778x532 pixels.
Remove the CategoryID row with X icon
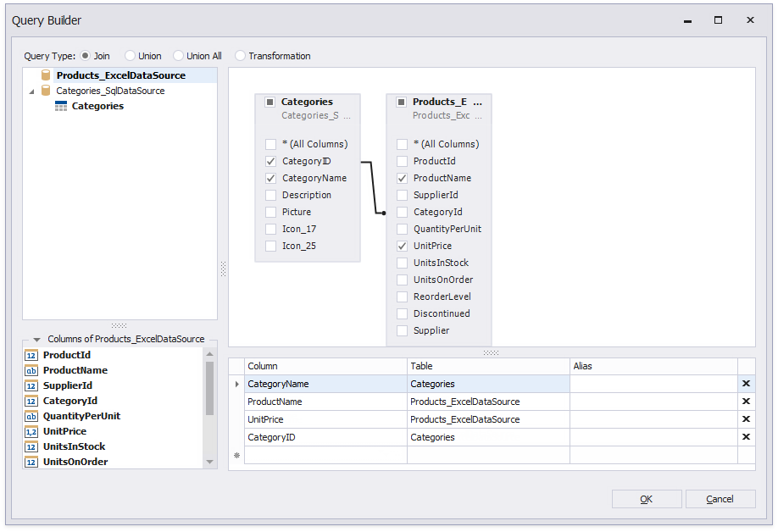pyautogui.click(x=746, y=437)
